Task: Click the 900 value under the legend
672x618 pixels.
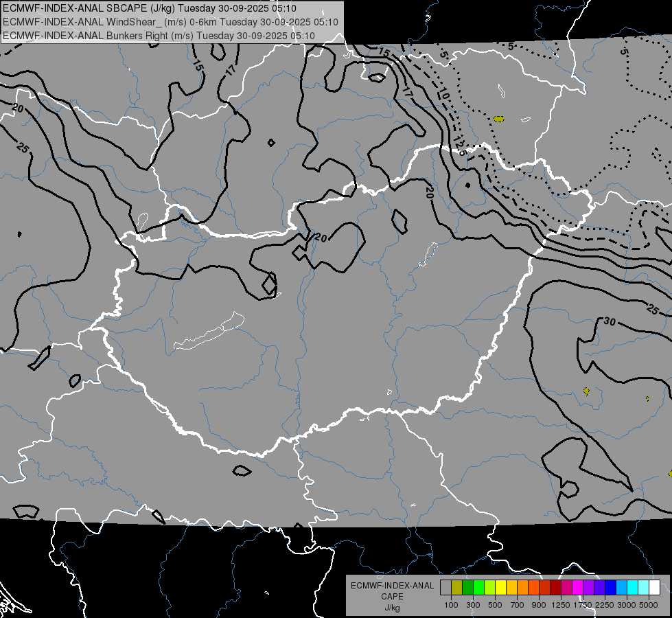Action: point(539,605)
